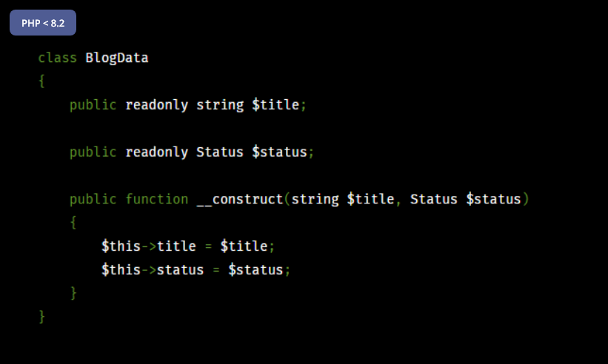608x364 pixels.
Task: Click the Status type in constructor parameters
Action: [x=434, y=200]
